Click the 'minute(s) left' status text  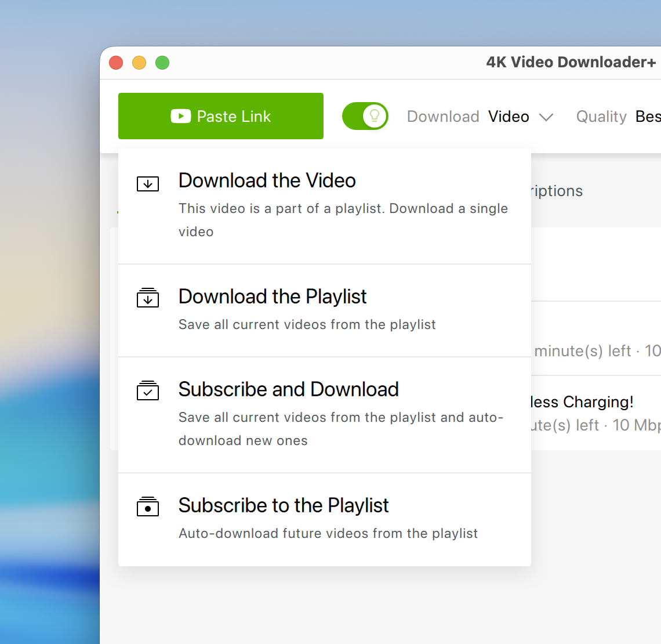[583, 351]
